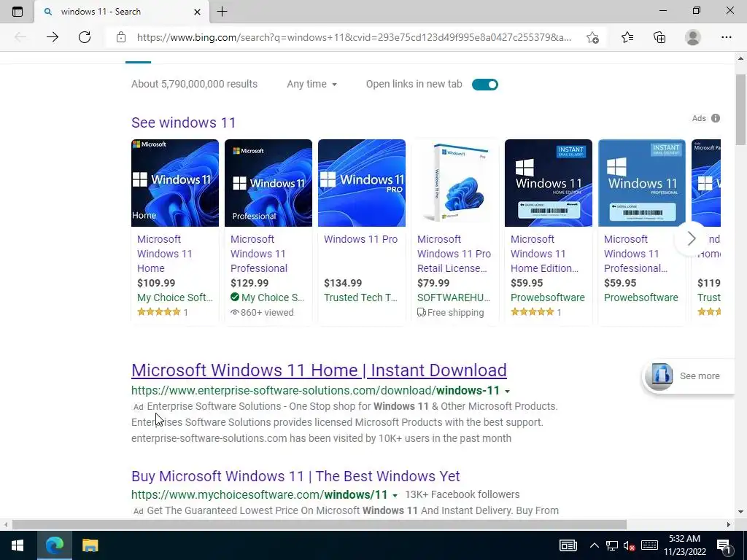Expand mychoicesoftware URL dropdown arrow

(395, 495)
